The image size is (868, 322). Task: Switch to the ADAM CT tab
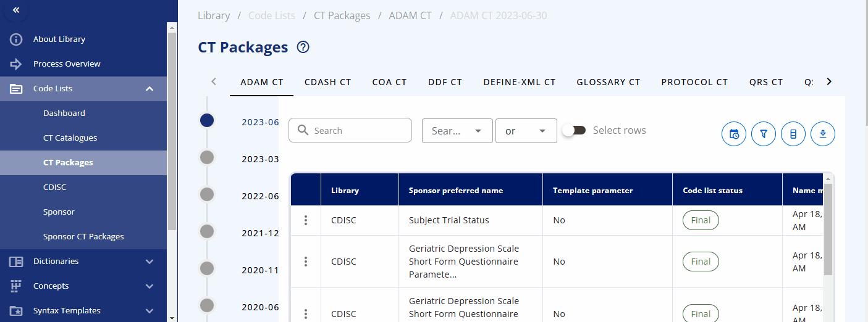(262, 82)
